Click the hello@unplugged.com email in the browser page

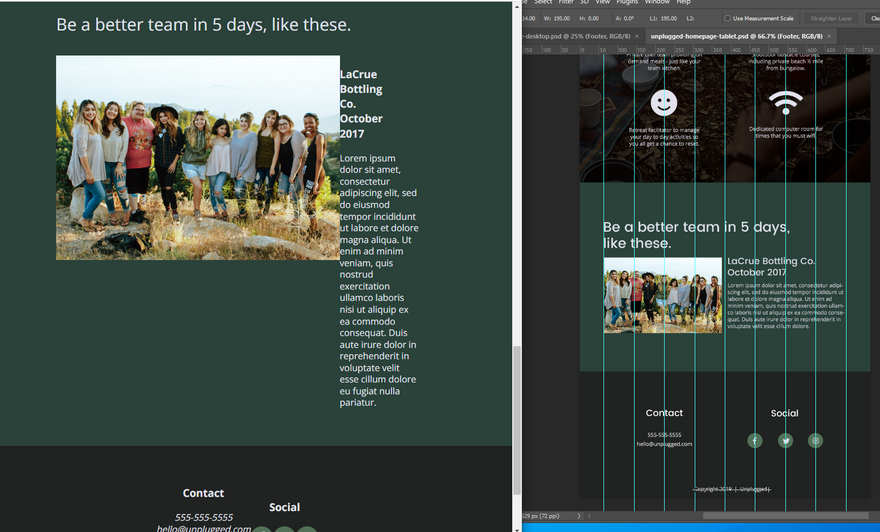(x=203, y=528)
